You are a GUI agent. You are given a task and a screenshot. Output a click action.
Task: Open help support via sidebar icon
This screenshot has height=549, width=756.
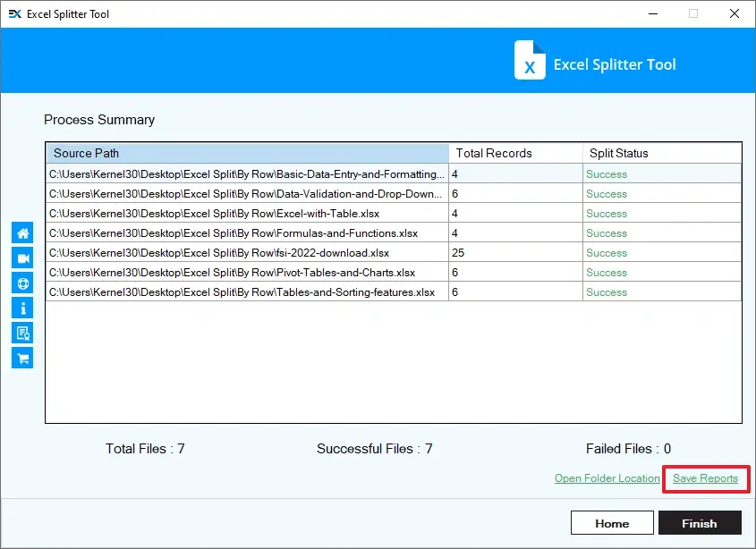(x=21, y=283)
